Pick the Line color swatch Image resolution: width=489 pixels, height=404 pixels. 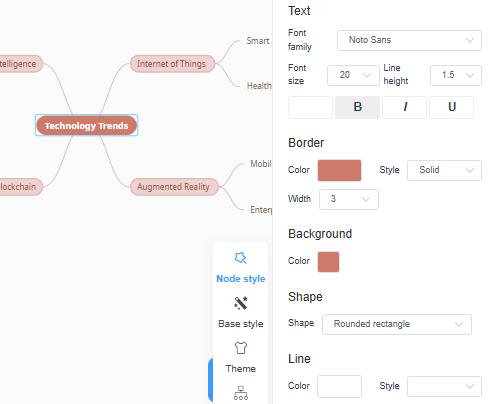(339, 386)
